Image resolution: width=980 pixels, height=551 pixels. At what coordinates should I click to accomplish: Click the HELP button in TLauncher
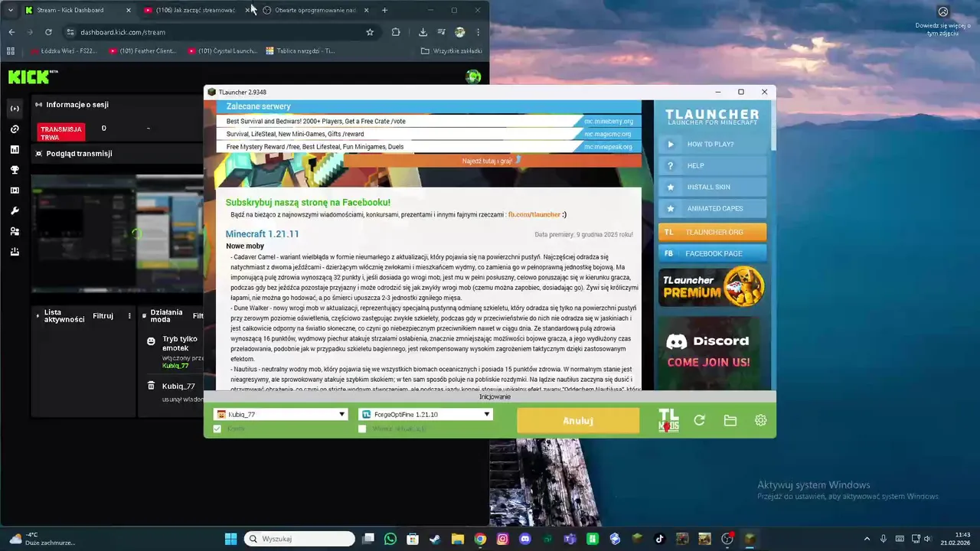[x=712, y=165]
